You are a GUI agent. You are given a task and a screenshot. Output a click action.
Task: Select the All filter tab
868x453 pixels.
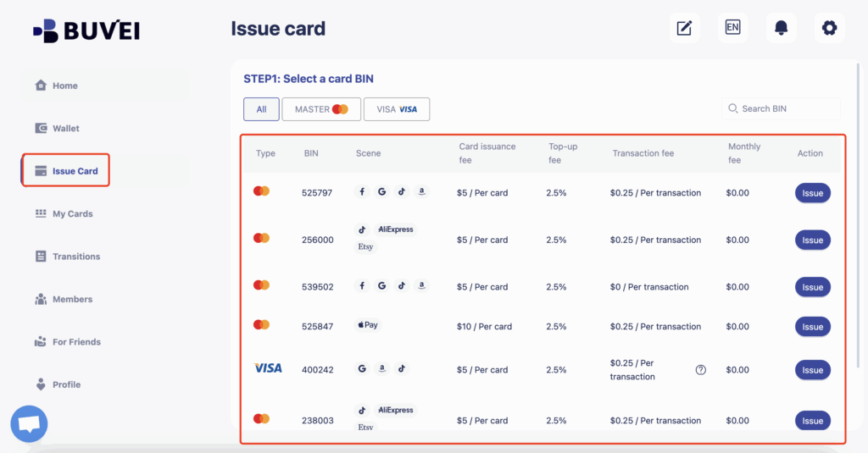261,109
